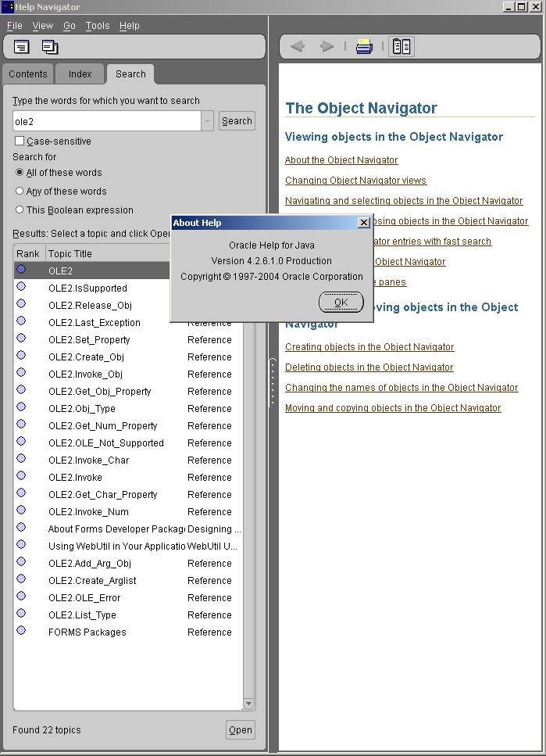The height and width of the screenshot is (756, 546).
Task: Open Creating objects in the Object Navigator
Action: pos(369,346)
